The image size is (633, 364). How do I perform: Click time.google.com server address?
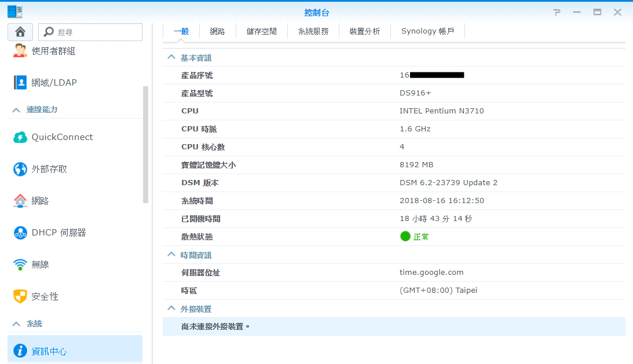click(x=431, y=273)
